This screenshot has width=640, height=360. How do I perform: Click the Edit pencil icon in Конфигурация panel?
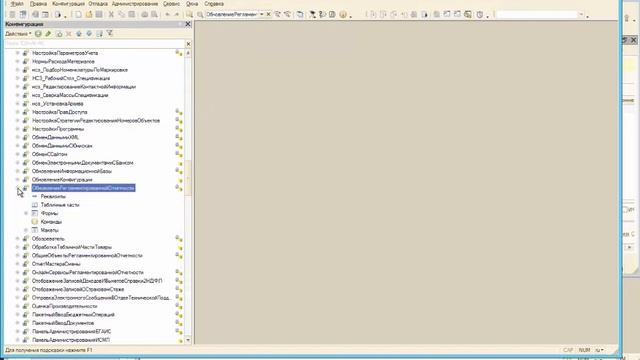[x=48, y=33]
